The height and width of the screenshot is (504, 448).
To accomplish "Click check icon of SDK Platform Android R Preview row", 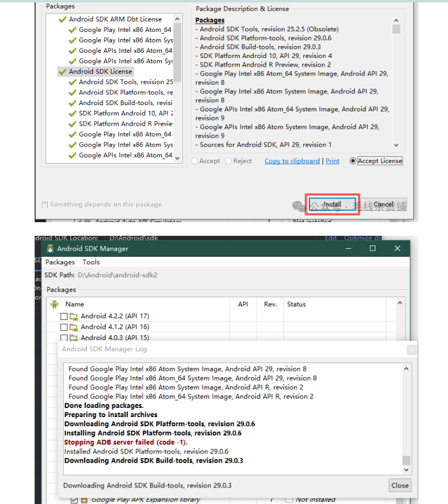I will (x=73, y=124).
